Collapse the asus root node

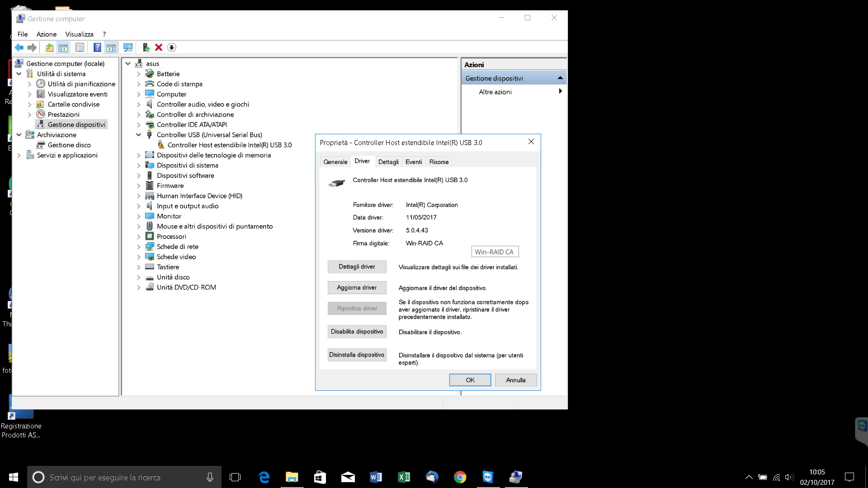click(x=128, y=64)
